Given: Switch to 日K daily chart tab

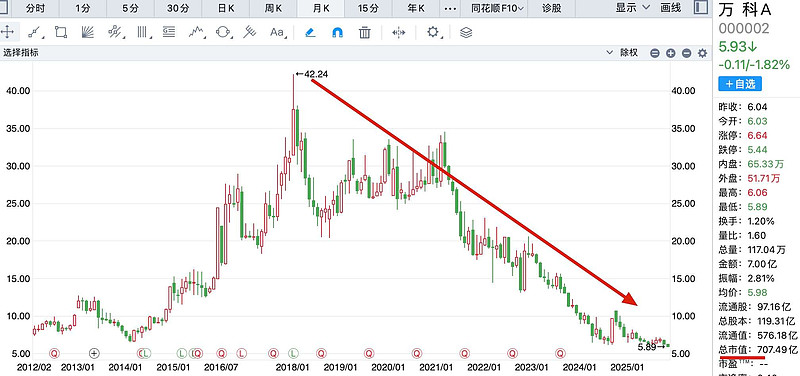Looking at the screenshot, I should [x=226, y=8].
